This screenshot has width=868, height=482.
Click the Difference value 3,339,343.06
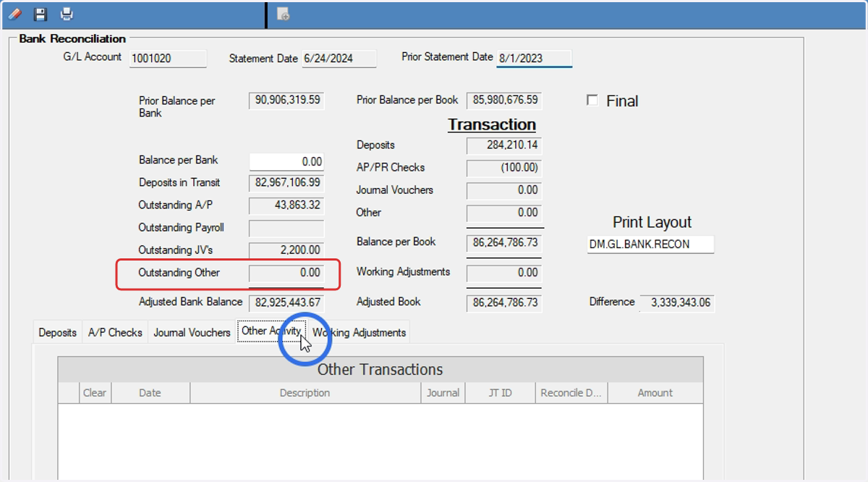[676, 303]
